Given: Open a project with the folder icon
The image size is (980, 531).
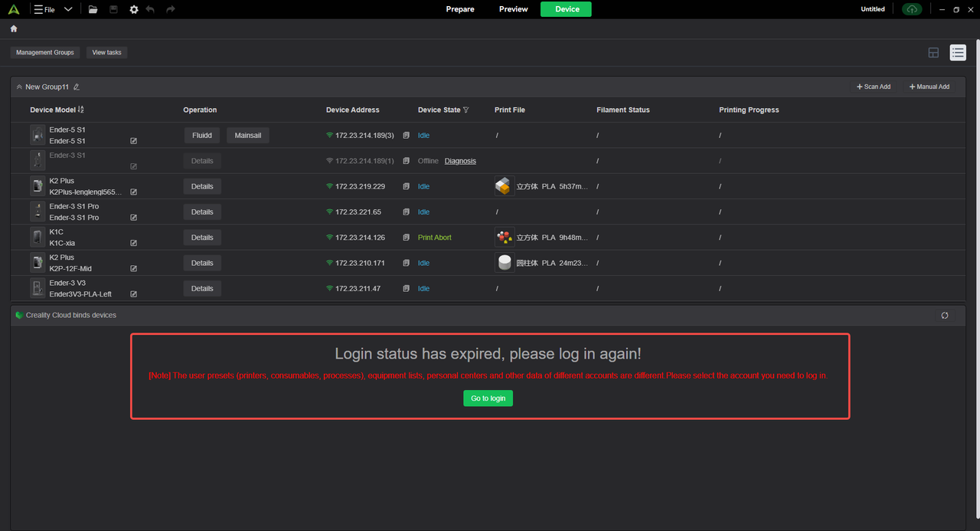Looking at the screenshot, I should coord(93,9).
